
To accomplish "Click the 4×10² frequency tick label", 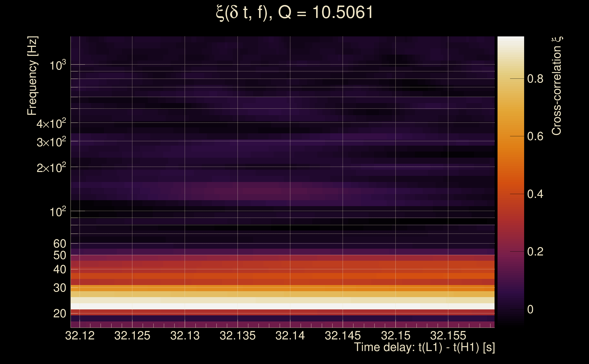I will pyautogui.click(x=51, y=124).
